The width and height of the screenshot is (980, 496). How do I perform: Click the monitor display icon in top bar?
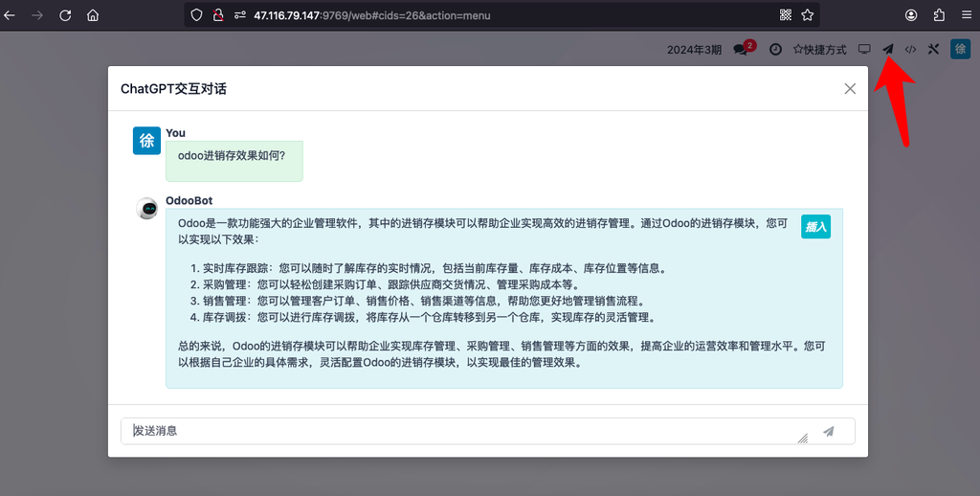point(864,49)
